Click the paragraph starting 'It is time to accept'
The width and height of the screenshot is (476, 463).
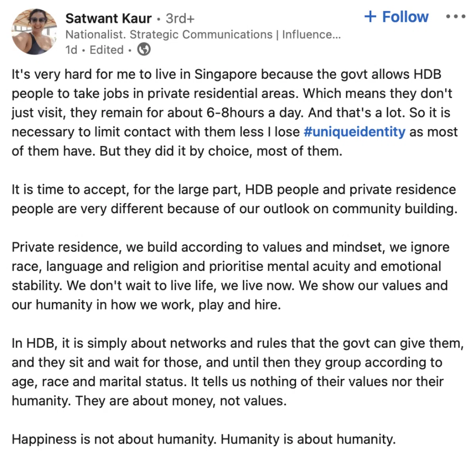(x=234, y=199)
